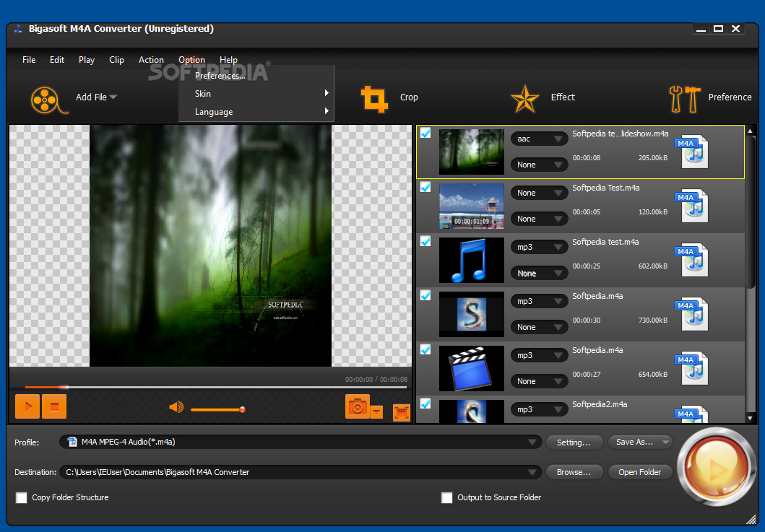Click M4A format icon for 730.00kB Softpedia.m4a
765x532 pixels.
[692, 314]
